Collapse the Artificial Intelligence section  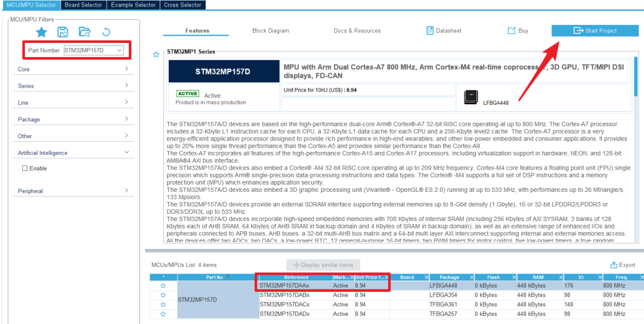point(74,152)
